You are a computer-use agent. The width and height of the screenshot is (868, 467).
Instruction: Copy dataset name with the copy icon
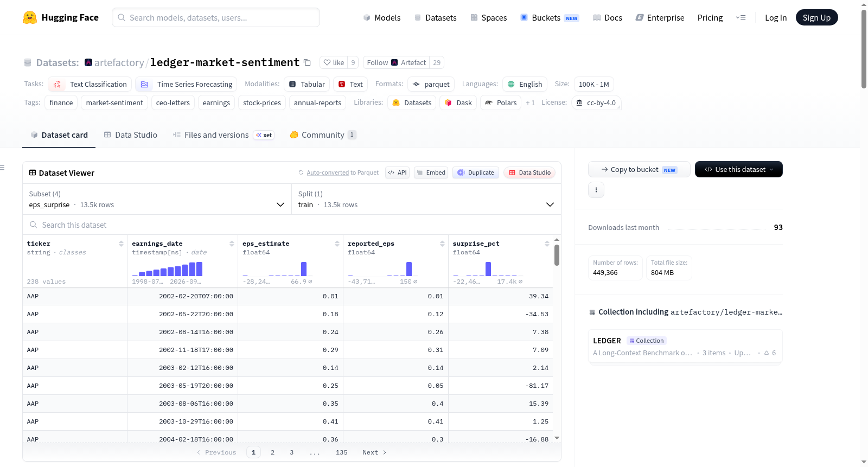(307, 62)
